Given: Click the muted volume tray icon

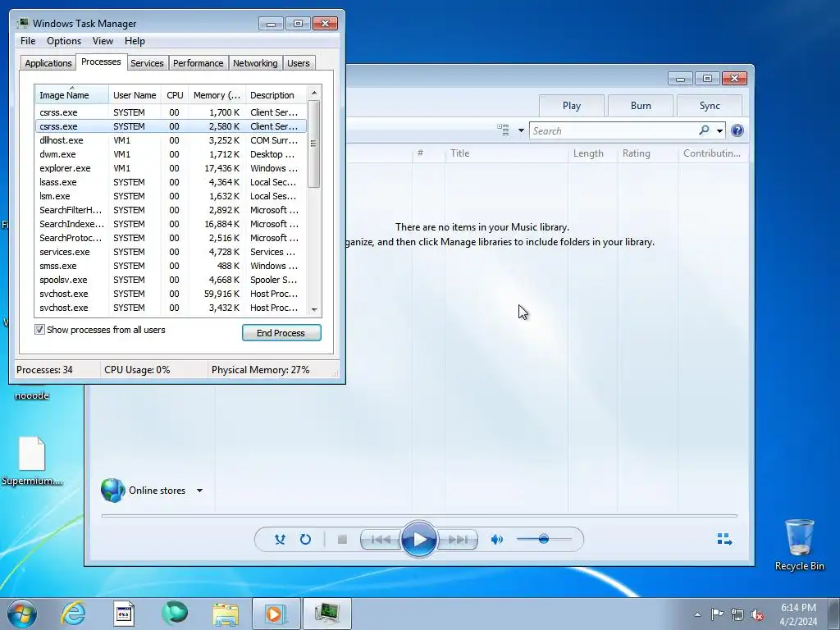Looking at the screenshot, I should point(757,614).
